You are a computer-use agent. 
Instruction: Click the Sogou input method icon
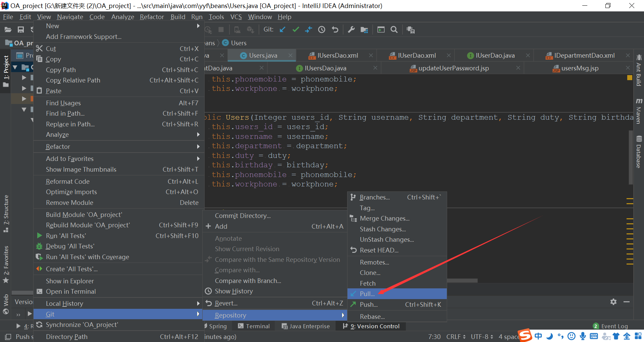[525, 335]
